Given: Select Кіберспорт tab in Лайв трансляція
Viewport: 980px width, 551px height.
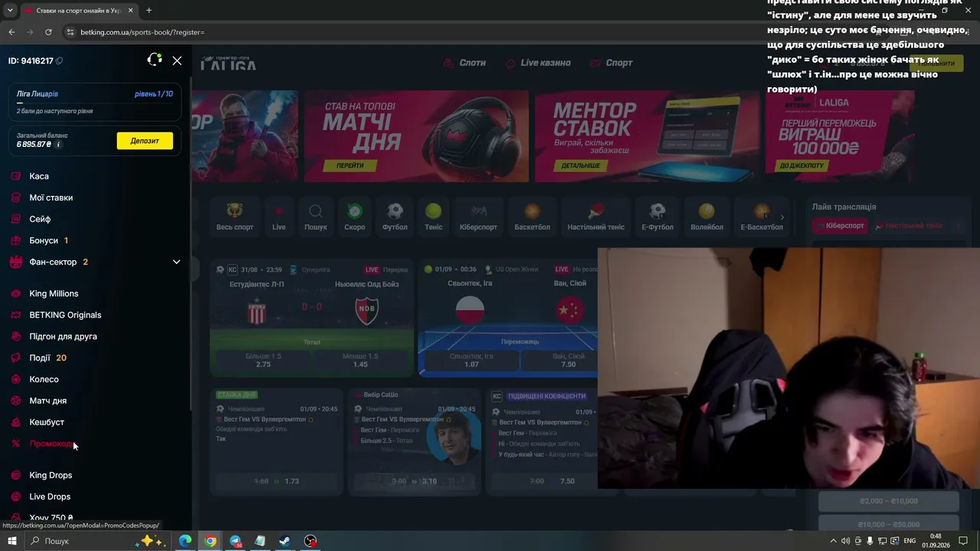Looking at the screenshot, I should click(x=839, y=226).
